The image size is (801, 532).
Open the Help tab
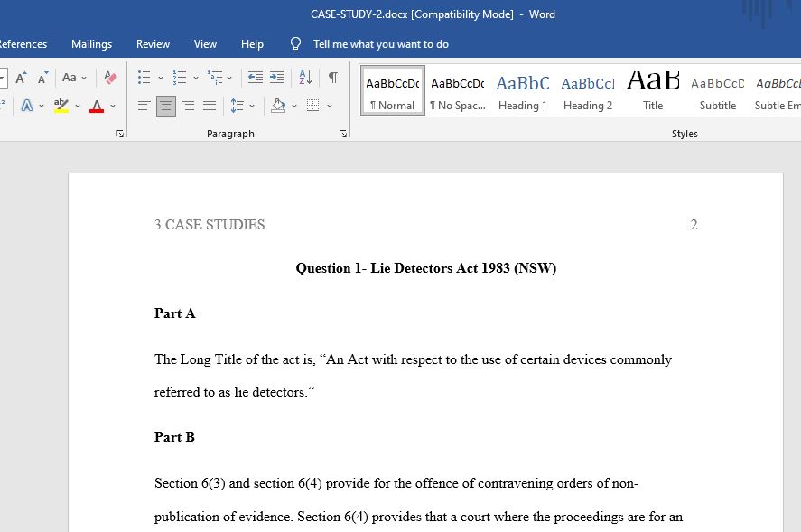coord(252,44)
